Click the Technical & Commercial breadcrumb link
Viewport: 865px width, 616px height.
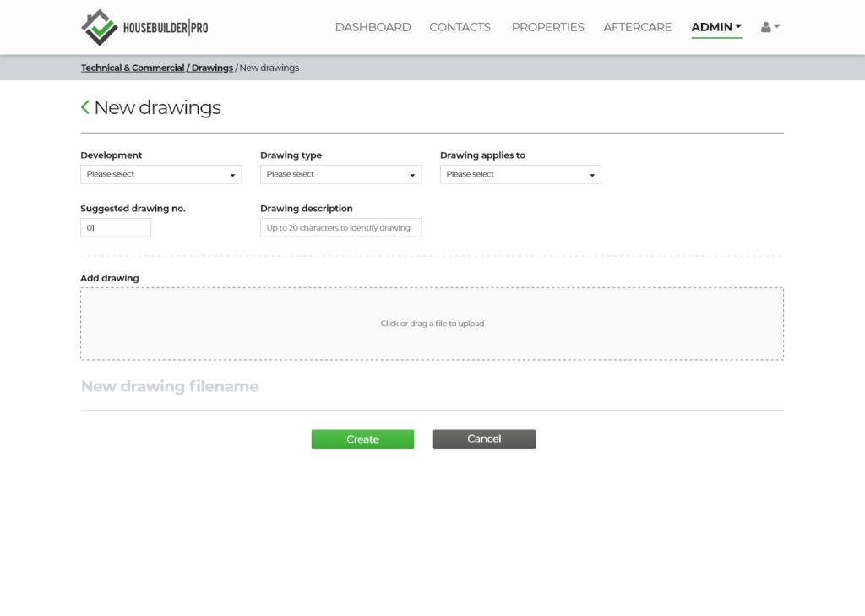[x=132, y=68]
